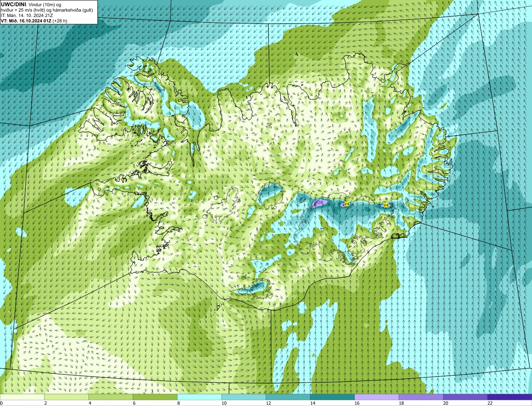Click the yellow 26 gust marker nearer the purple patch
Screen dimensions: 532x406
tap(347, 204)
